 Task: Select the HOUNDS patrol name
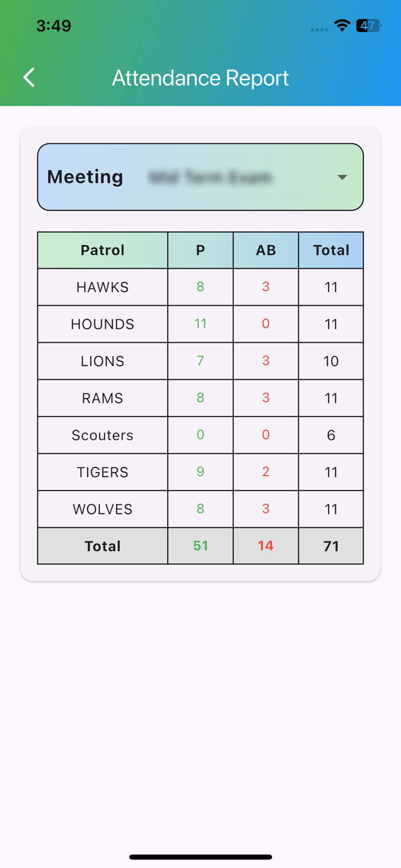tap(103, 324)
